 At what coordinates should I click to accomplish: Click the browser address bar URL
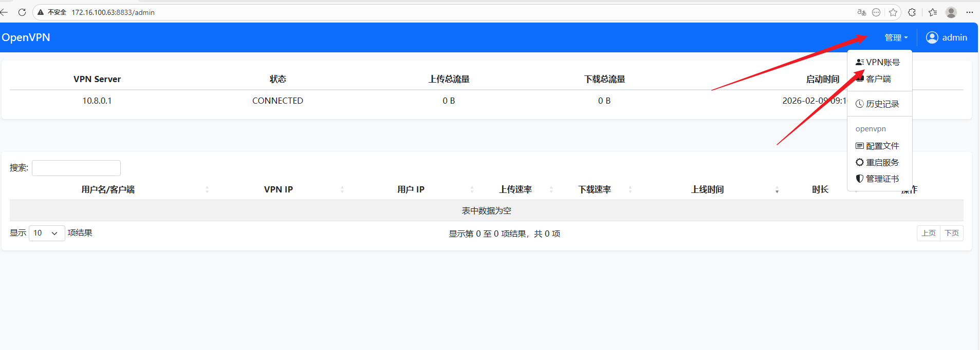113,12
